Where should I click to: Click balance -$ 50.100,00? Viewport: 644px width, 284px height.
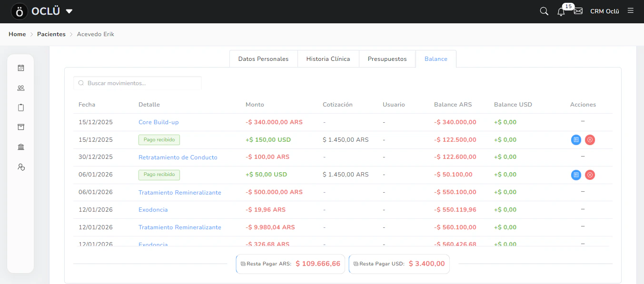coord(453,175)
